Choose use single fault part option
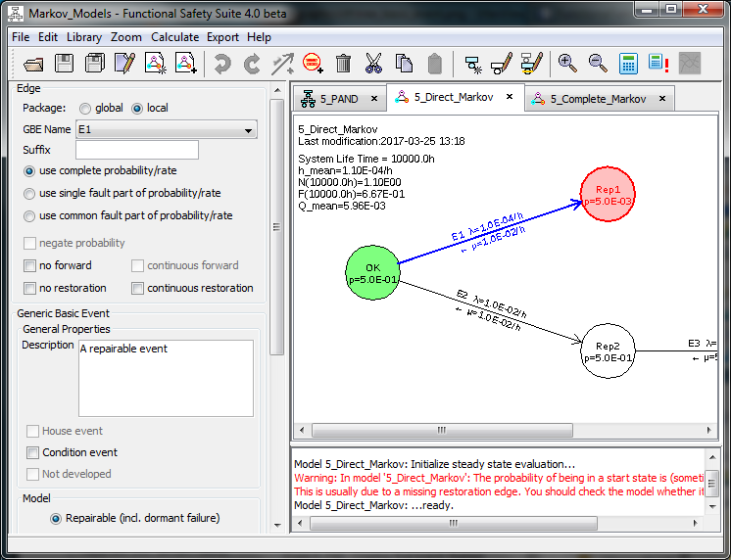This screenshot has width=731, height=560. 31,193
